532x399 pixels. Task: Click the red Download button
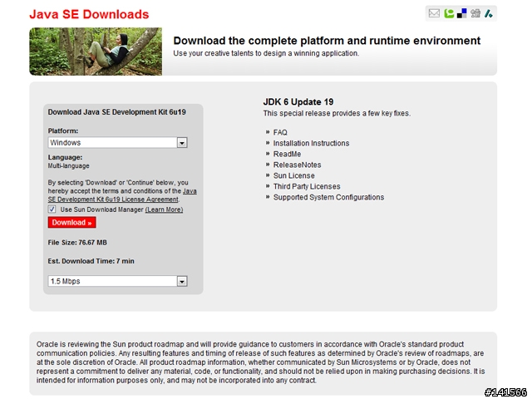pyautogui.click(x=72, y=223)
